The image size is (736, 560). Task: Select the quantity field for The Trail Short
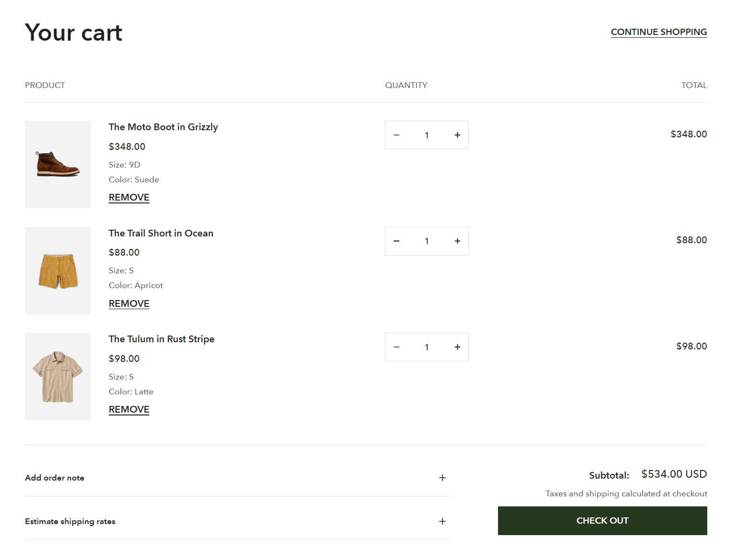[x=426, y=241]
